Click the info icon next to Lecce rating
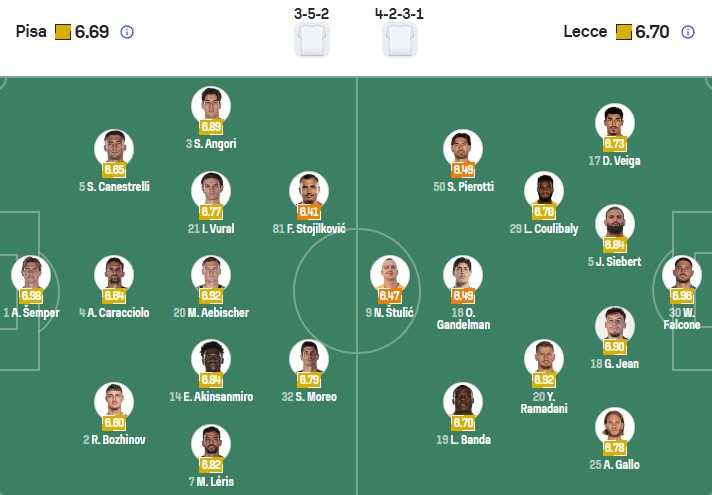Screen dimensions: 712x495 coord(688,32)
